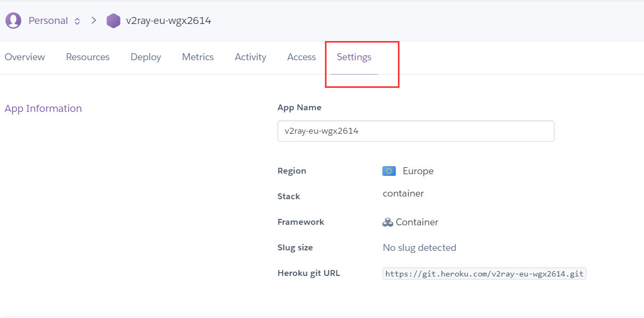Click the Container framework cubes icon
Viewport: 644px width, 318px height.
pos(388,222)
